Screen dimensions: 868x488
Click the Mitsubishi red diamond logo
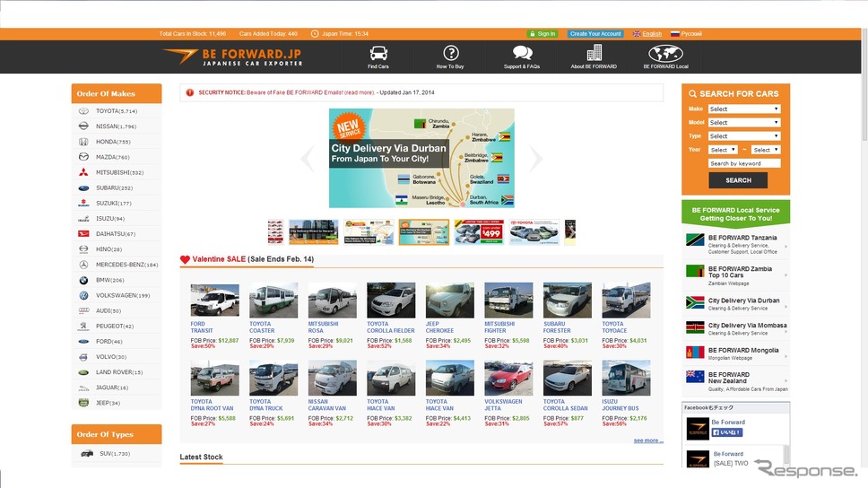pyautogui.click(x=83, y=172)
